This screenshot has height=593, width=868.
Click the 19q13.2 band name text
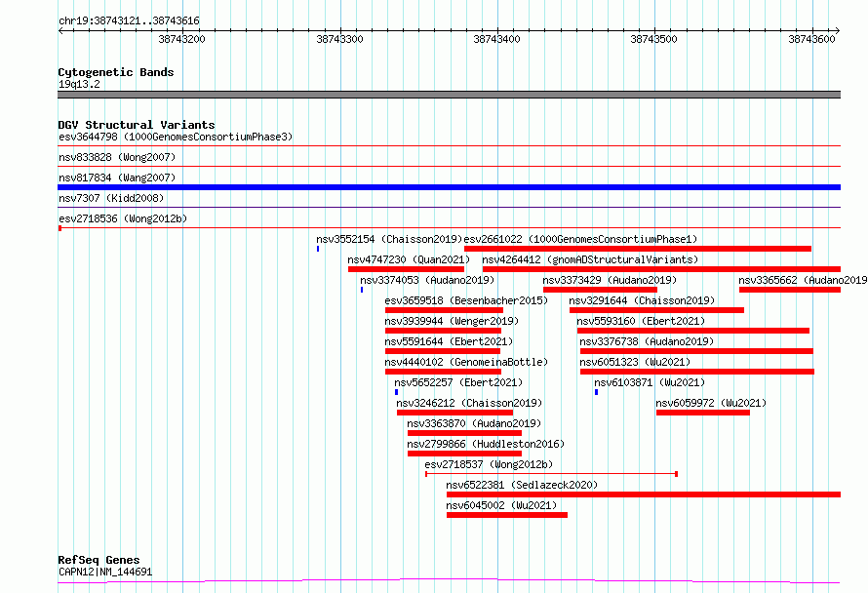click(x=79, y=84)
